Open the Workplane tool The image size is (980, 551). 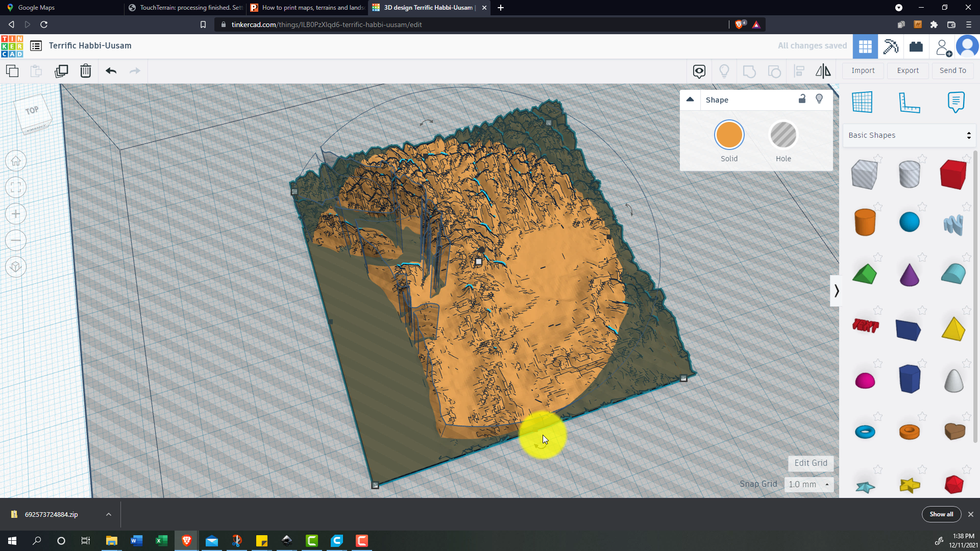(862, 102)
